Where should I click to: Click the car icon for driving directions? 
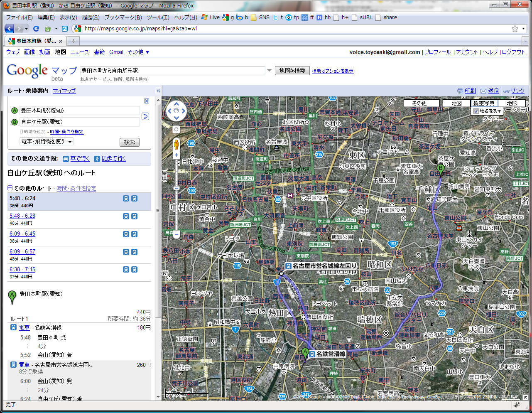click(x=66, y=159)
